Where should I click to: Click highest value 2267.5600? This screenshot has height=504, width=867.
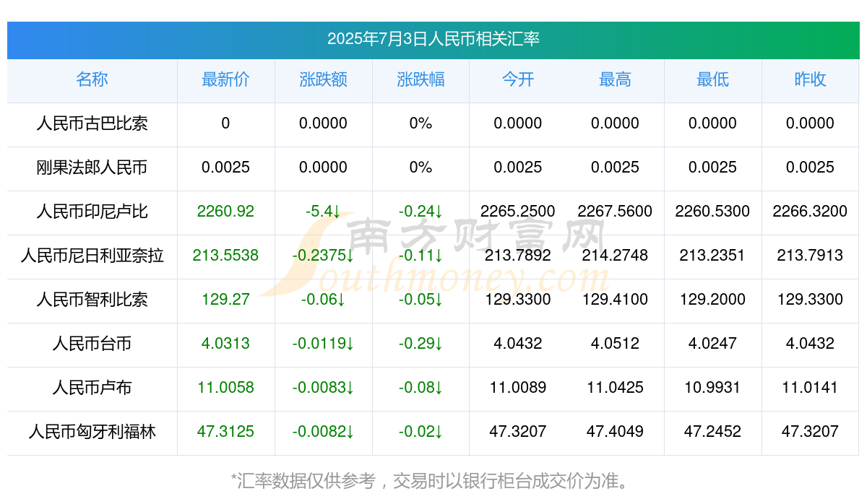coord(615,212)
